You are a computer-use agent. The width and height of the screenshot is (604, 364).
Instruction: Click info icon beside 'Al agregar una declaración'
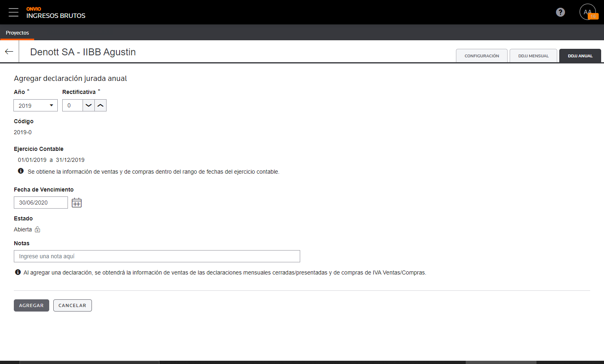[18, 272]
